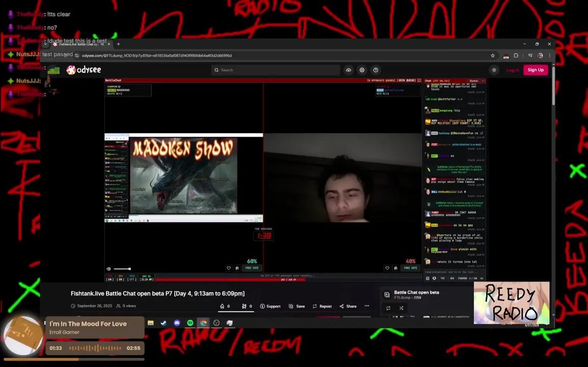Open File Explorer from the taskbar
The width and height of the screenshot is (588, 367).
click(x=151, y=323)
